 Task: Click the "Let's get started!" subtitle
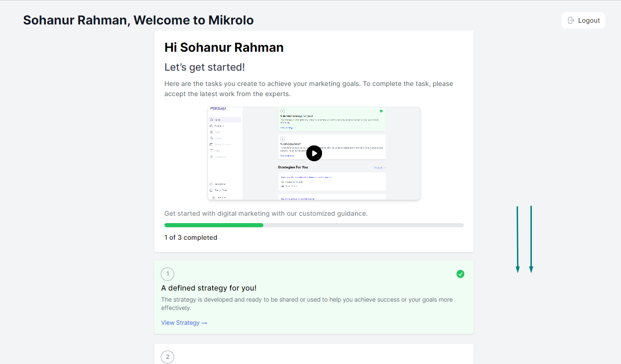click(205, 67)
